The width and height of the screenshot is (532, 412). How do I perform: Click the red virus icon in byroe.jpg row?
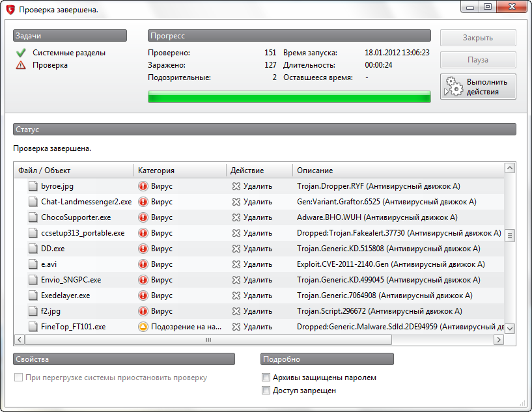(x=143, y=186)
